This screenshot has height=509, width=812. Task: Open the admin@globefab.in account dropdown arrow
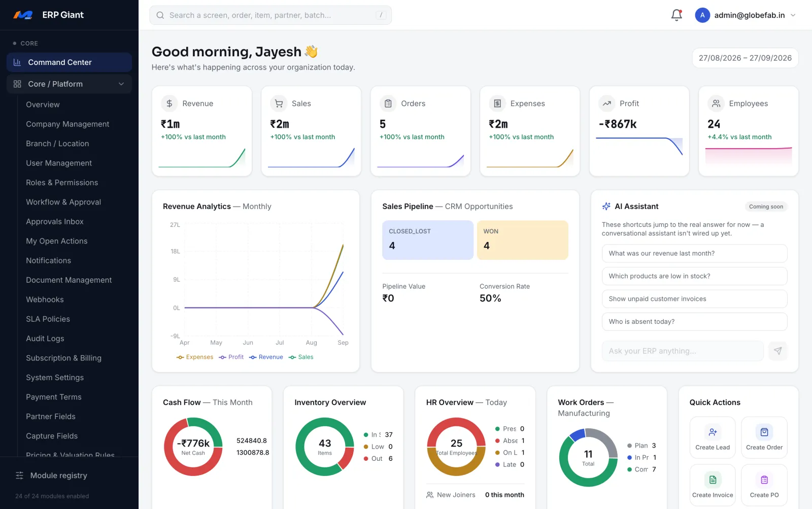pos(793,15)
